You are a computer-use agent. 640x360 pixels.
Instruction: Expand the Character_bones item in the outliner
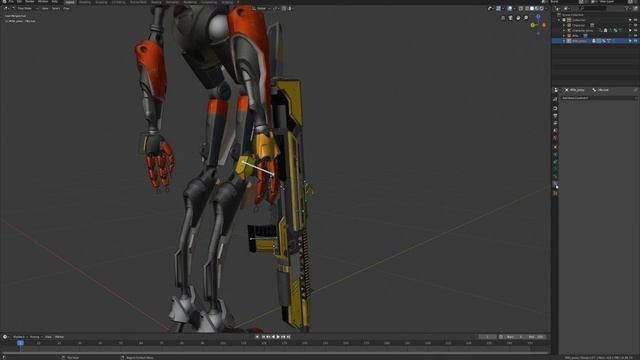pyautogui.click(x=564, y=31)
